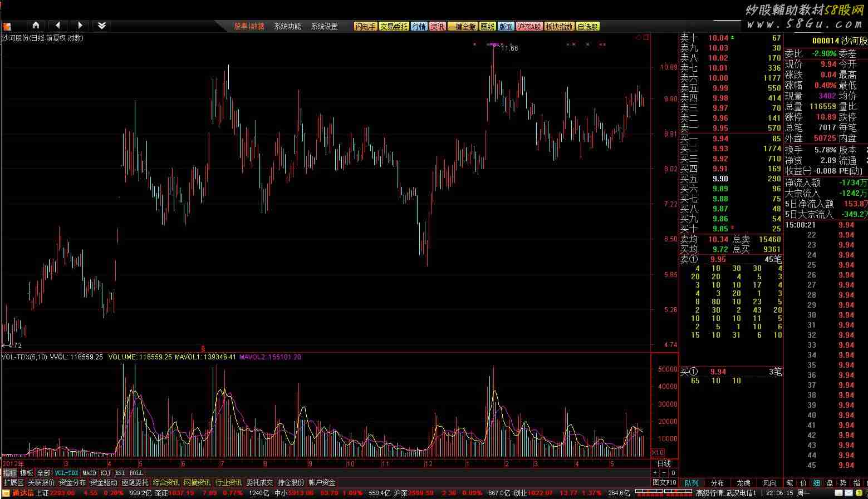868x499 pixels.
Task: Click the home icon in the top toolbar
Action: click(x=36, y=26)
